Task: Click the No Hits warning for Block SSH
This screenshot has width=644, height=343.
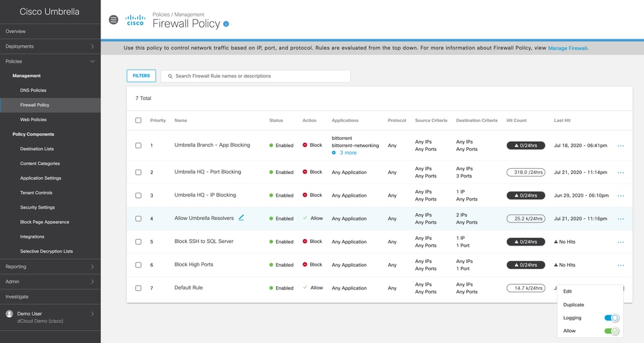Action: 565,242
